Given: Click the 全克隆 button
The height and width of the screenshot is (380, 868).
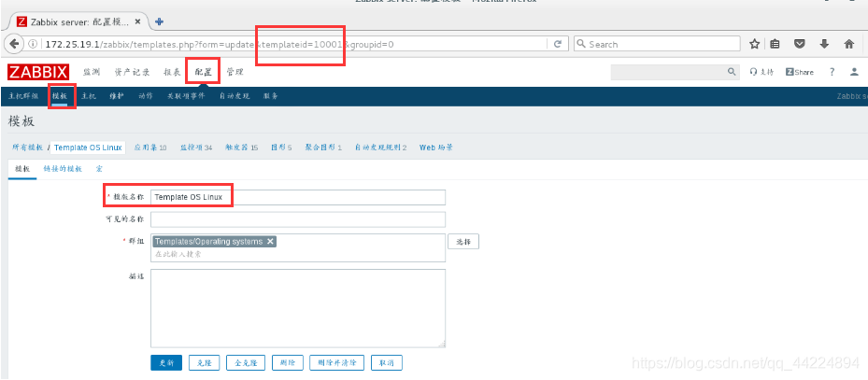Looking at the screenshot, I should 246,363.
